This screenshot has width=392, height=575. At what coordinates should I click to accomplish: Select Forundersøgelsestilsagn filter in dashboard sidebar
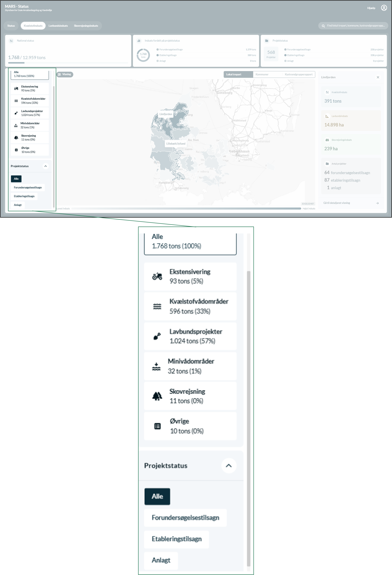pyautogui.click(x=28, y=188)
